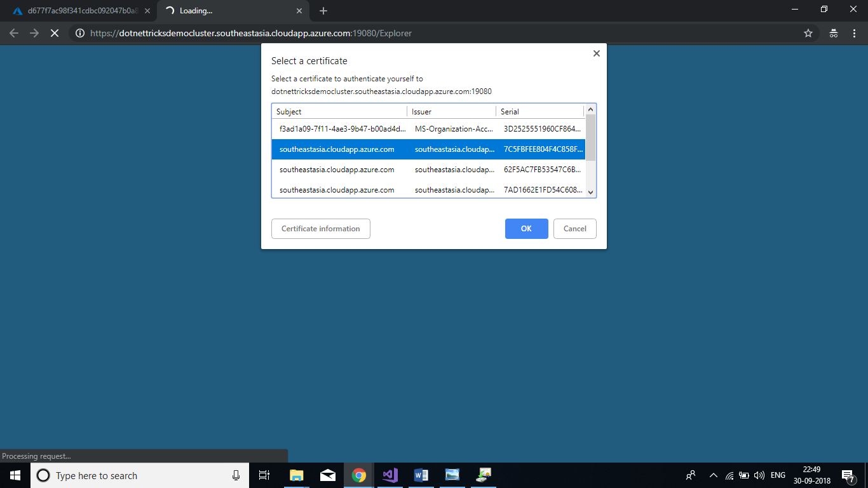Open Chrome menu with three dots
This screenshot has height=488, width=868.
click(854, 33)
